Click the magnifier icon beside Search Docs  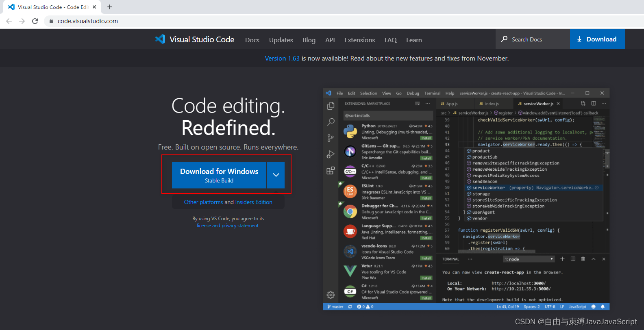tap(504, 39)
